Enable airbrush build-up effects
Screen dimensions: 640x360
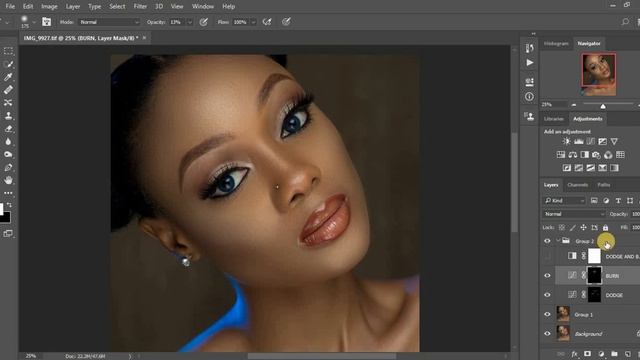pyautogui.click(x=267, y=22)
